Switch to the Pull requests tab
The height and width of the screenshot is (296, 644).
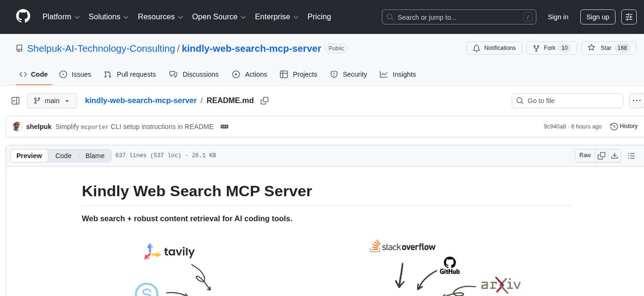point(130,74)
